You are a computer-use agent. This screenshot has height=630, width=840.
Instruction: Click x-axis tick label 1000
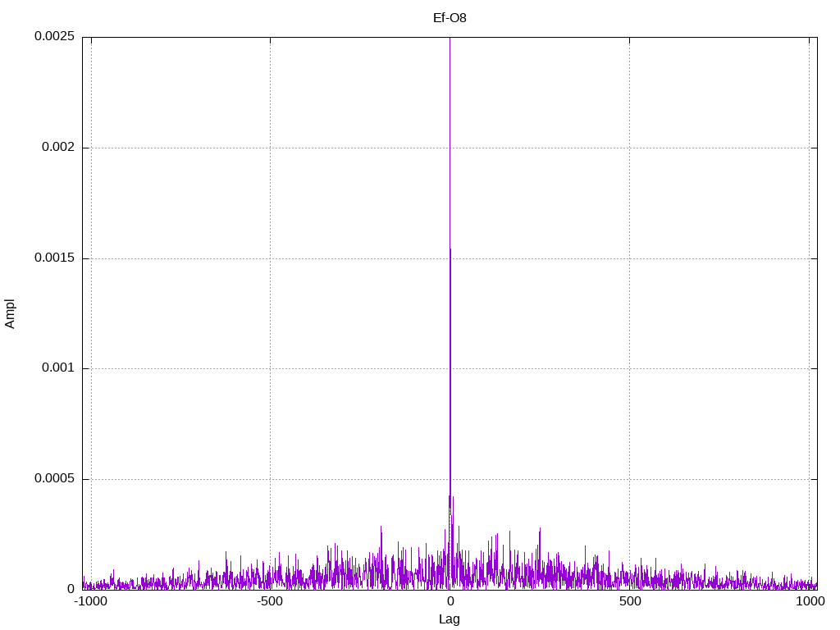(x=810, y=601)
